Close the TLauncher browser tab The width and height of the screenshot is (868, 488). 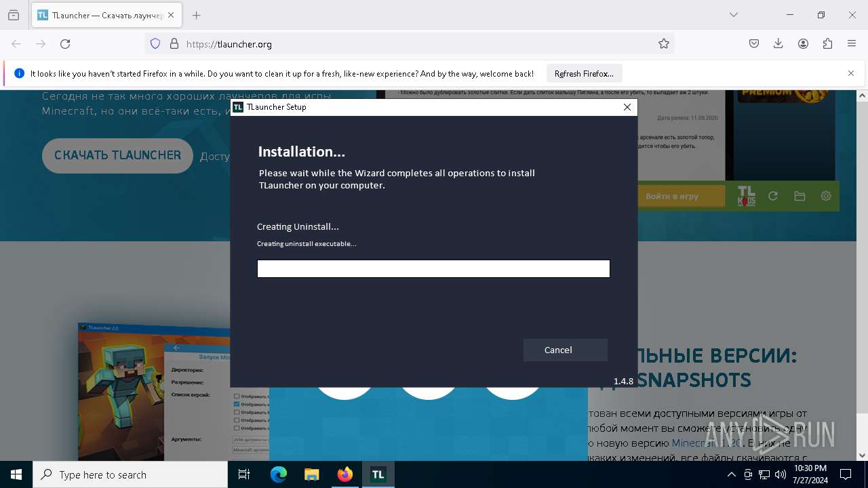tap(171, 15)
